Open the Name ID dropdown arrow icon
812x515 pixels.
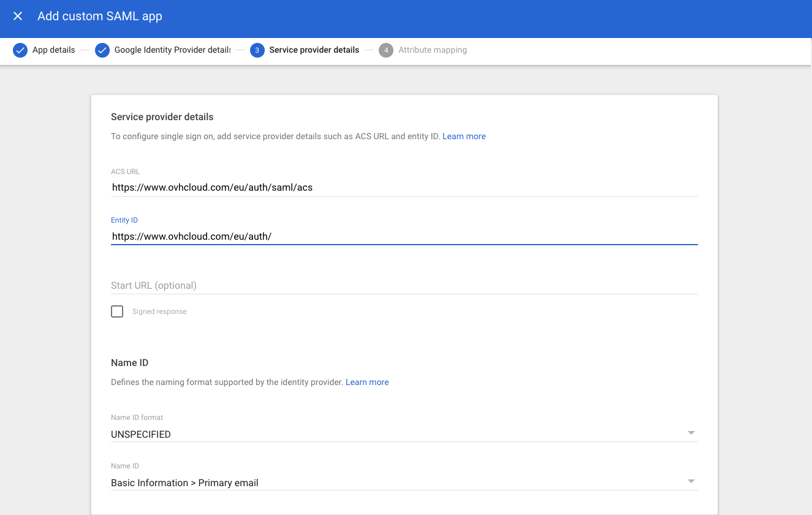coord(691,481)
